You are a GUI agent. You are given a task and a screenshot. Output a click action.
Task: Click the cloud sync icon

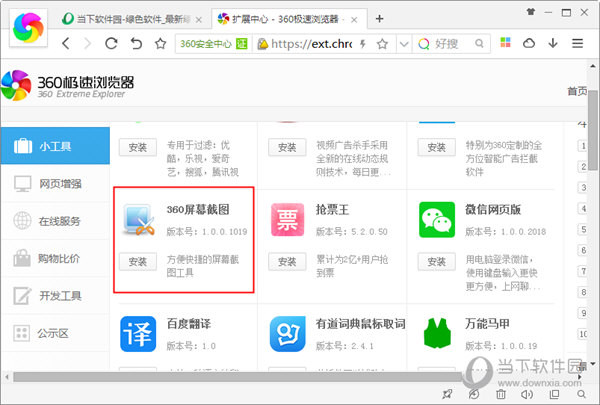(x=529, y=43)
